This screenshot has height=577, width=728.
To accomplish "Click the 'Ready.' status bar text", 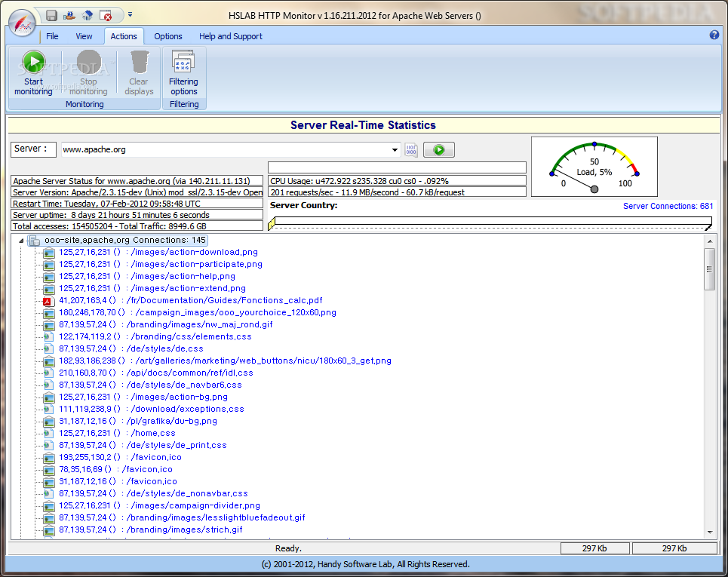I will click(288, 548).
